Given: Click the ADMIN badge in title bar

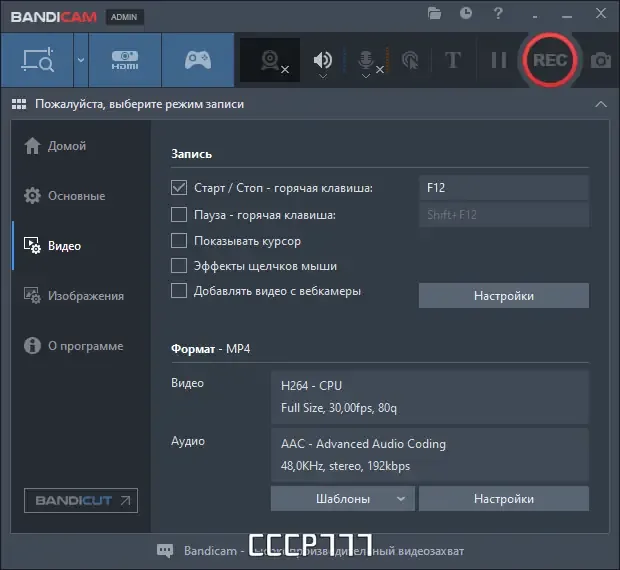Looking at the screenshot, I should coord(124,17).
